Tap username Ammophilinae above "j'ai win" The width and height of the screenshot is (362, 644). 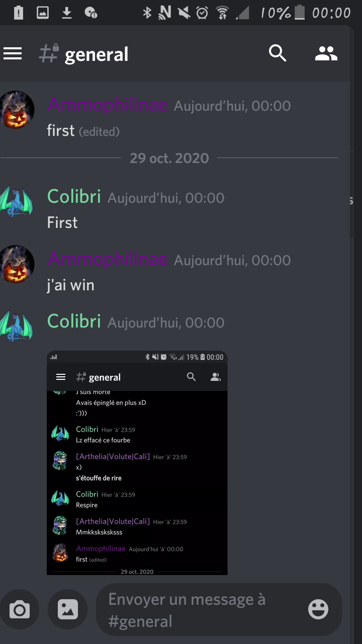[x=107, y=259]
